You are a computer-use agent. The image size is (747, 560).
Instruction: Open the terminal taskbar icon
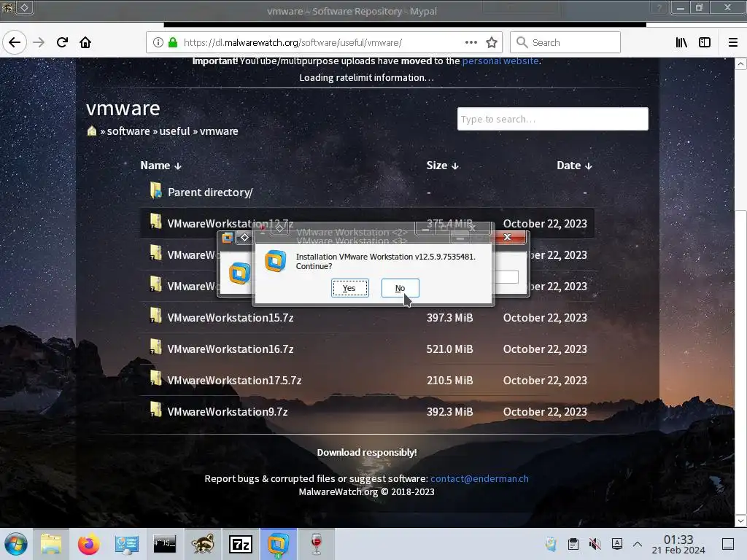tap(164, 544)
